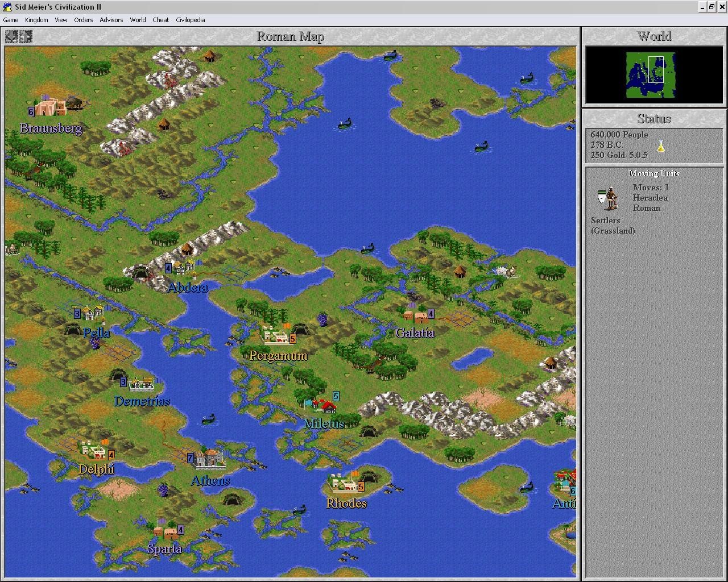This screenshot has width=728, height=582.
Task: Open the Miletus city icon
Action: [x=322, y=405]
